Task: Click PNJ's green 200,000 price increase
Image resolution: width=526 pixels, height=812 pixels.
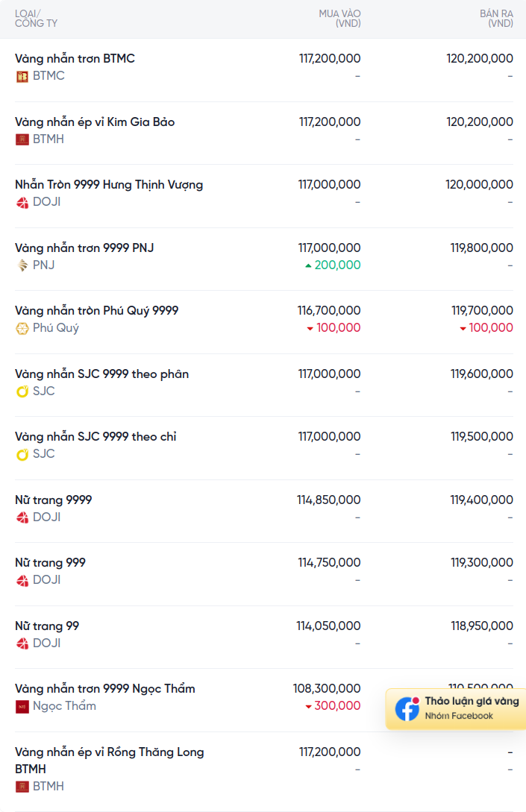Action: pyautogui.click(x=333, y=265)
